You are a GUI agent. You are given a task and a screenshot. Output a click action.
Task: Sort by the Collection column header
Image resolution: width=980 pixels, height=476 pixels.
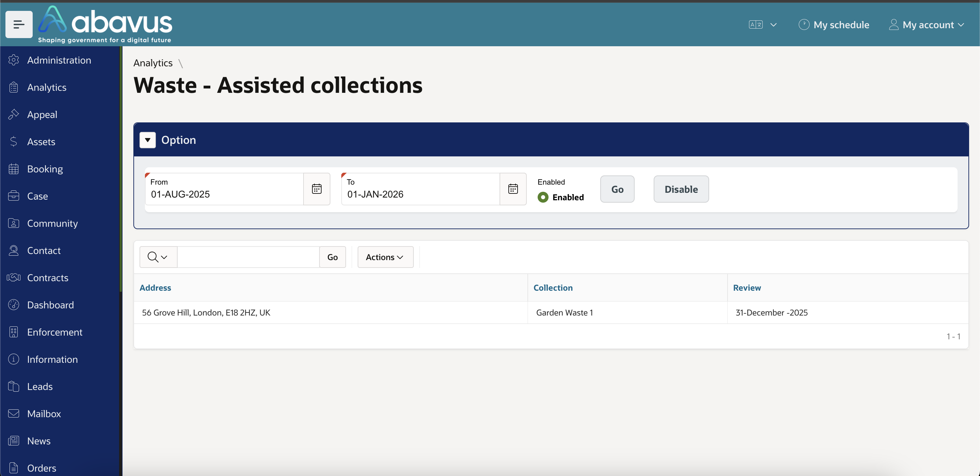tap(553, 288)
